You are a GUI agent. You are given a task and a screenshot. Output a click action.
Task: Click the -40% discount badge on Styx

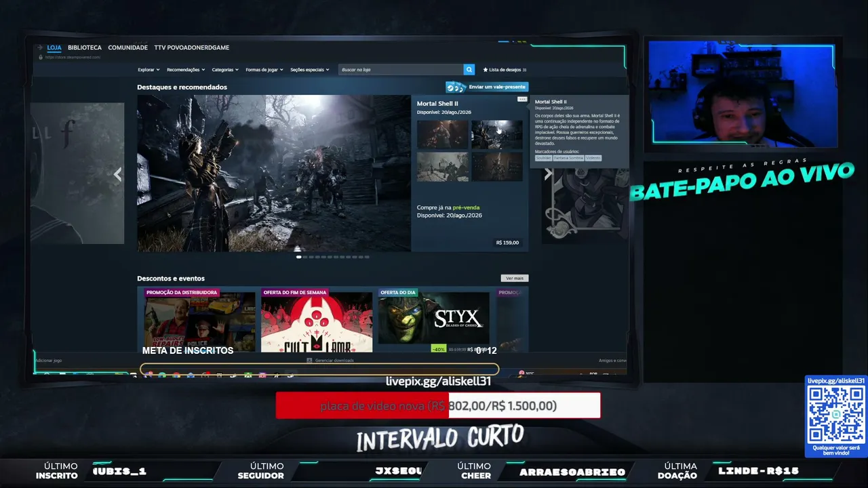(x=439, y=349)
